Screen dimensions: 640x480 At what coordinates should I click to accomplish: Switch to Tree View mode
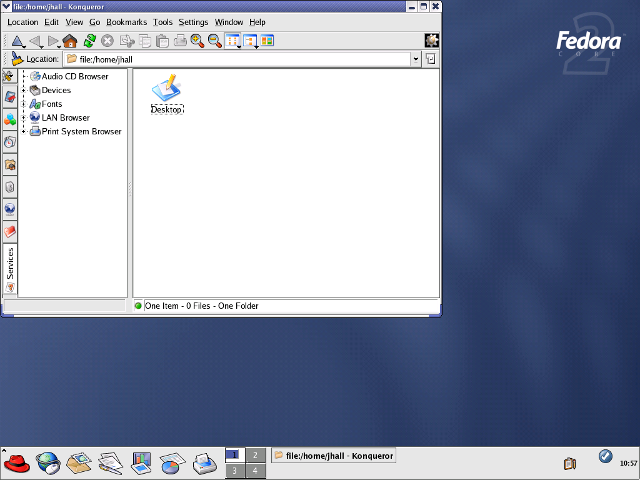tap(250, 41)
